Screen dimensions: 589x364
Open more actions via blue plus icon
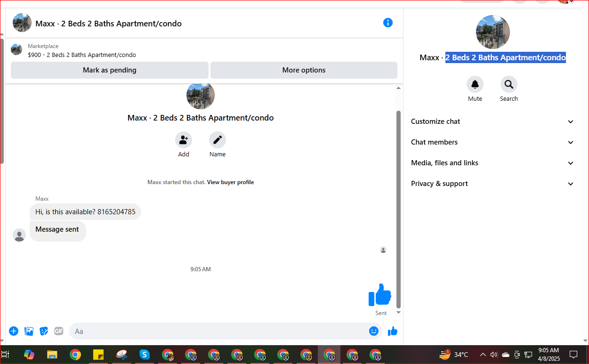(x=14, y=331)
